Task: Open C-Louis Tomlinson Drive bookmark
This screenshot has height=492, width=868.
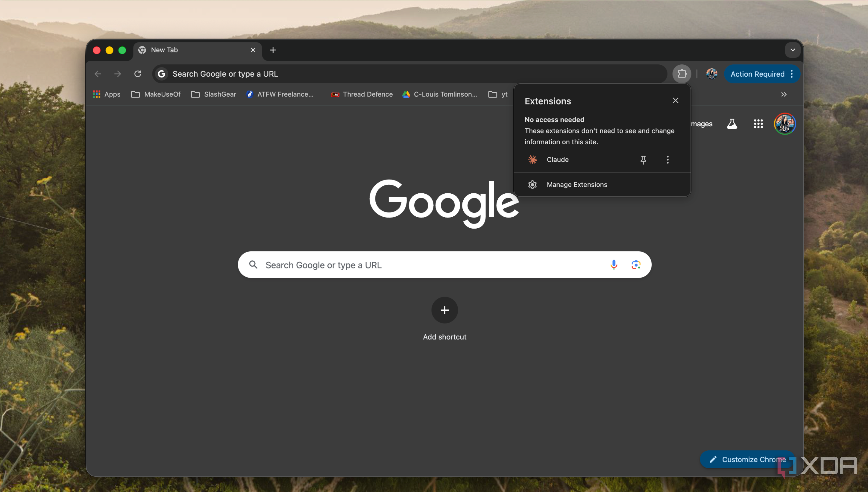Action: click(440, 94)
